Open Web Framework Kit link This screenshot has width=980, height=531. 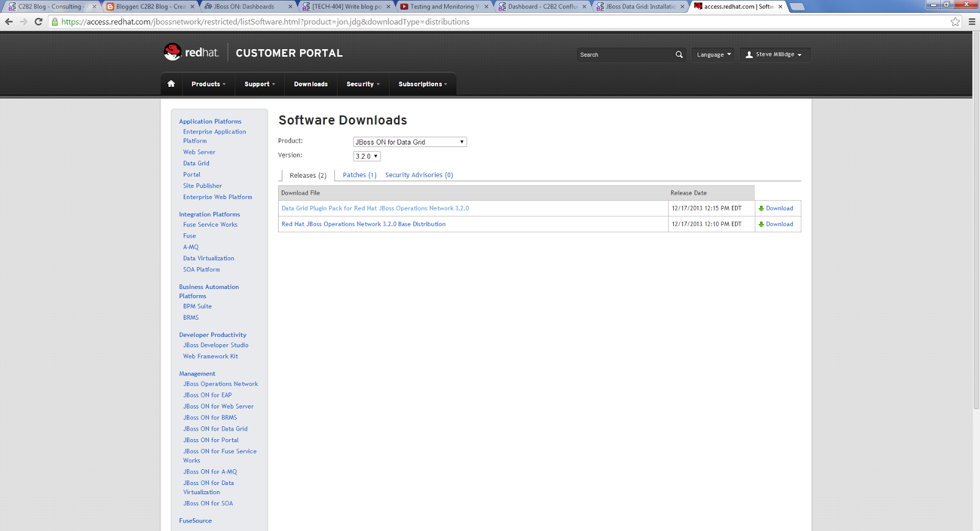click(210, 356)
